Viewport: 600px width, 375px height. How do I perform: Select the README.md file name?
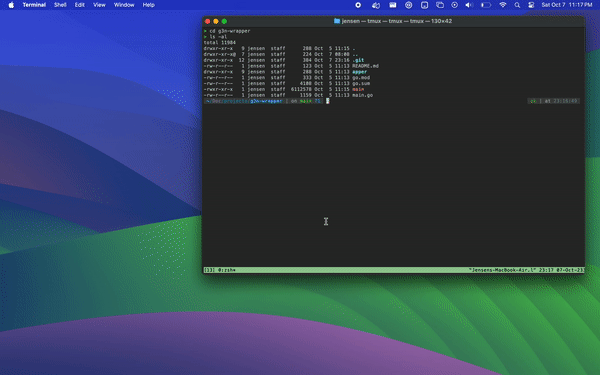(x=365, y=66)
